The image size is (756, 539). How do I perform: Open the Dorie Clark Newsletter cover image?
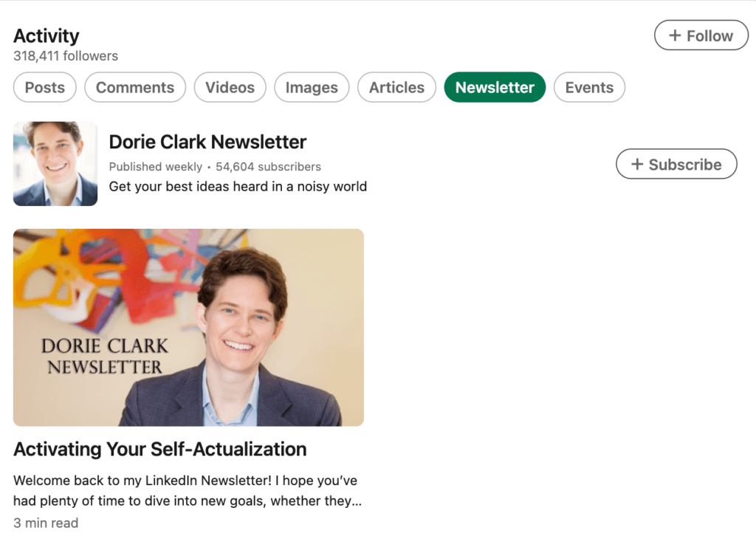(188, 327)
